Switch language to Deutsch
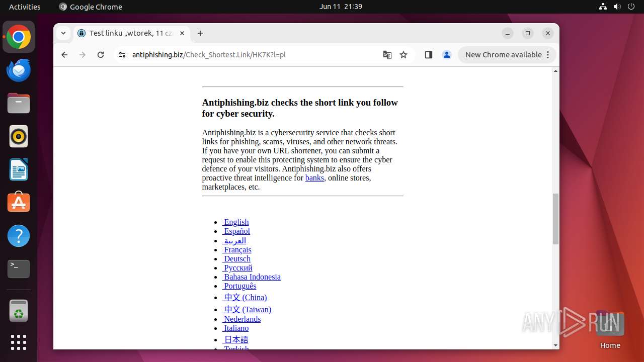The image size is (644, 362). [236, 258]
